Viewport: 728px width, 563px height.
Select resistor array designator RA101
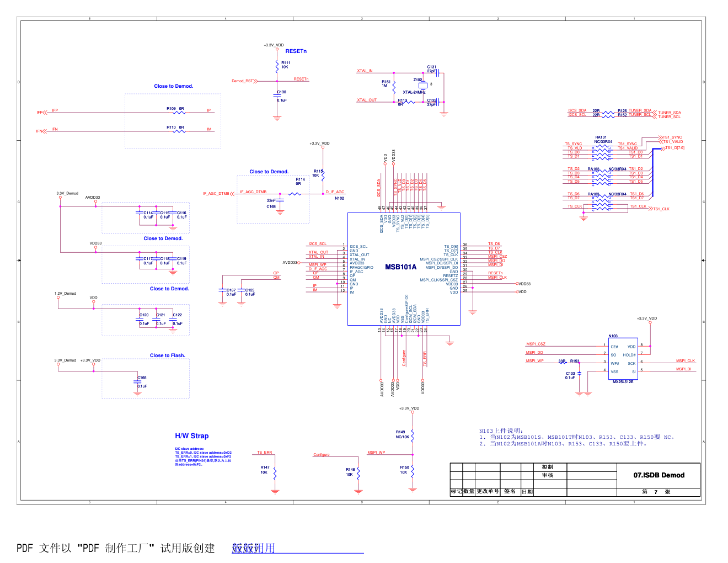(x=601, y=137)
